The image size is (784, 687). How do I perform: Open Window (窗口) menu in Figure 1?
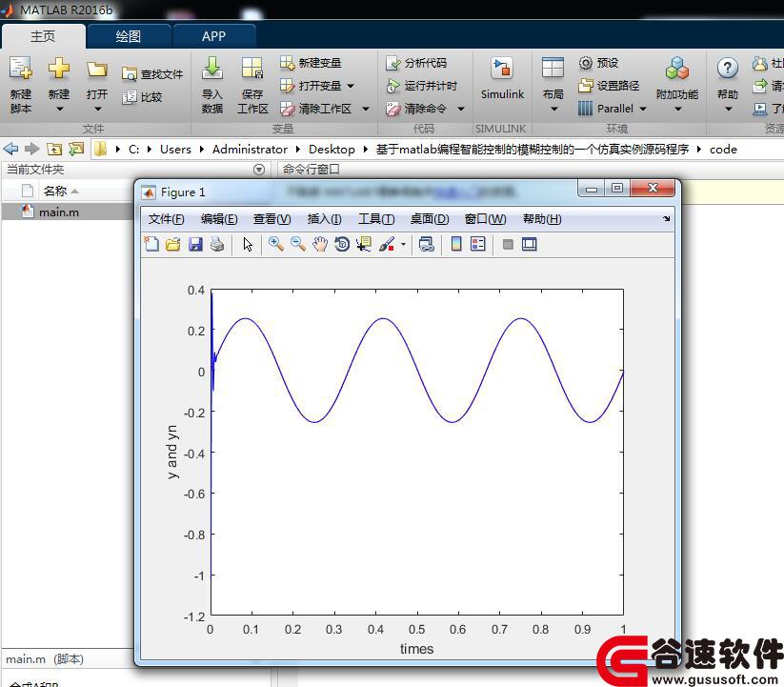point(485,219)
